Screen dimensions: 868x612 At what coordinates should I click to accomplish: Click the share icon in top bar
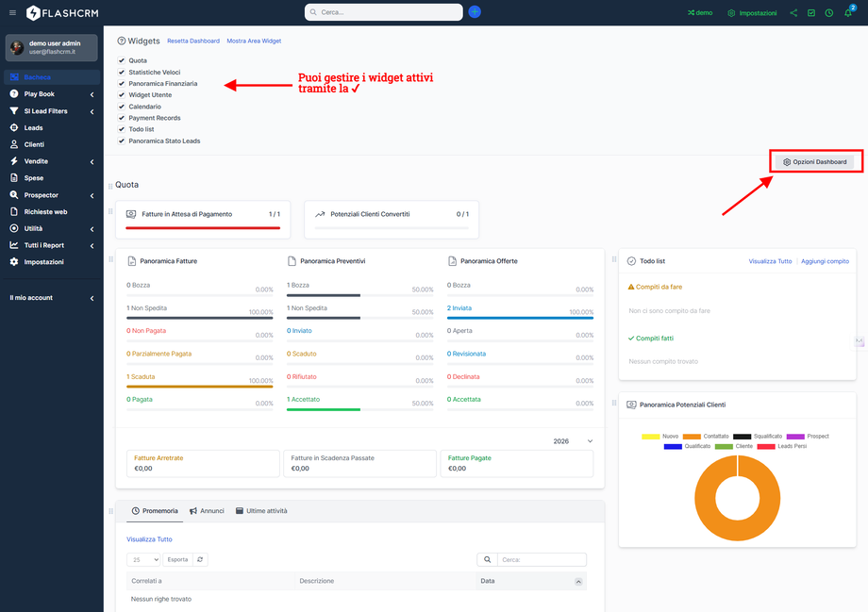tap(793, 13)
